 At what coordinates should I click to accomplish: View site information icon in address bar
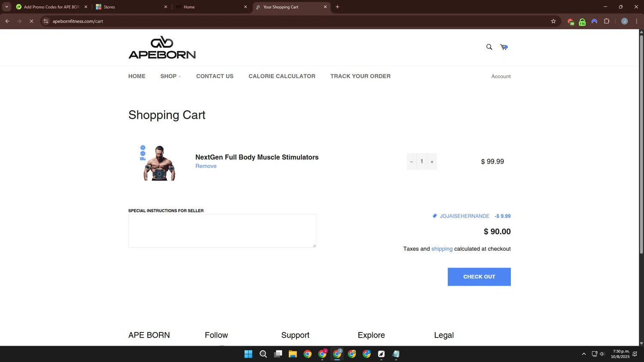pos(46,21)
